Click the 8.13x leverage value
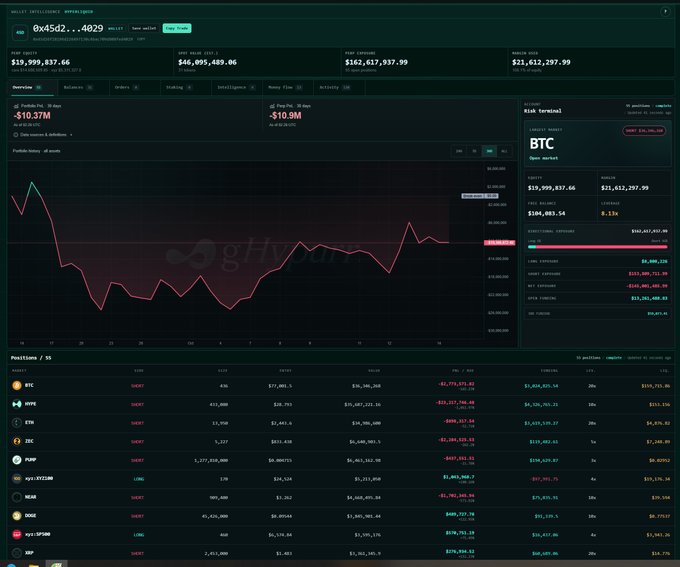The image size is (680, 567). [609, 213]
